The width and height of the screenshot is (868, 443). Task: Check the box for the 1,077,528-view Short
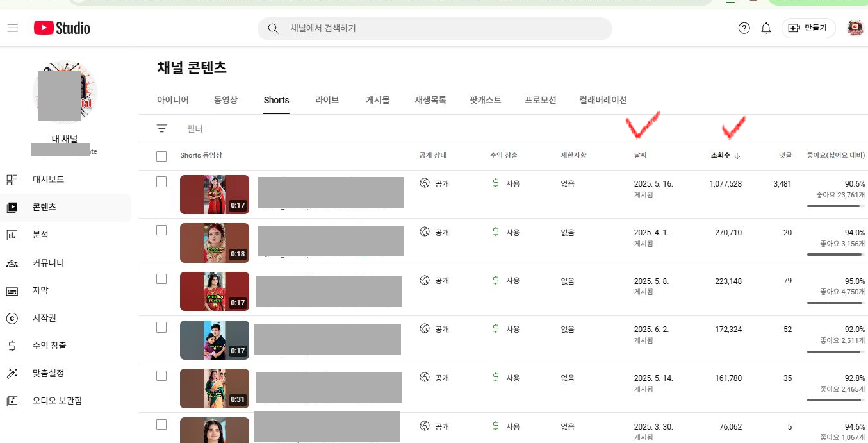coord(161,182)
